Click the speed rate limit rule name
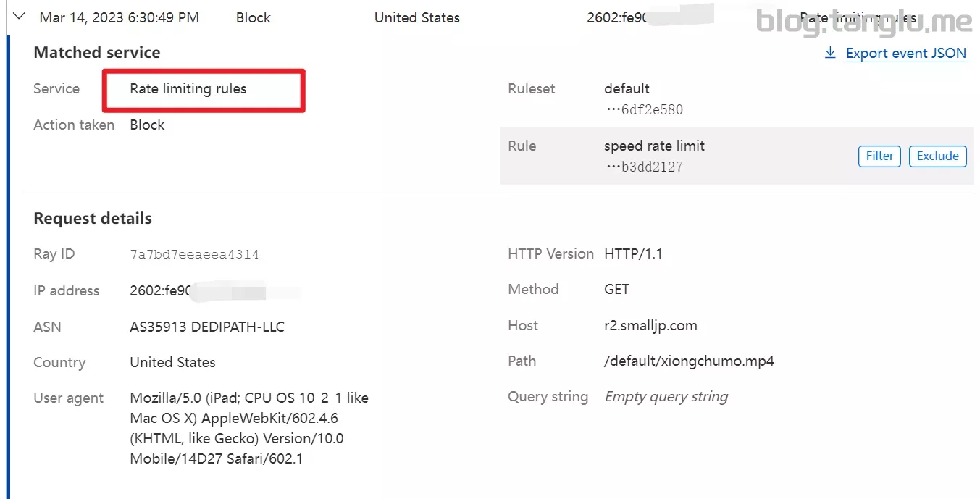This screenshot has width=980, height=499. [654, 146]
